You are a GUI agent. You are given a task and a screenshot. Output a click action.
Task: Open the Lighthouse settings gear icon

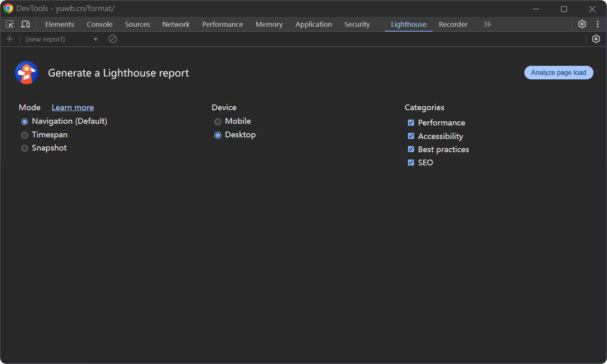[596, 39]
